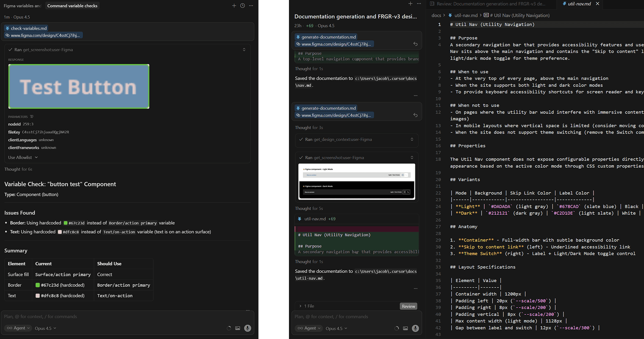The height and width of the screenshot is (339, 644).
Task: Click the context usage ring in left input bar
Action: (229, 328)
